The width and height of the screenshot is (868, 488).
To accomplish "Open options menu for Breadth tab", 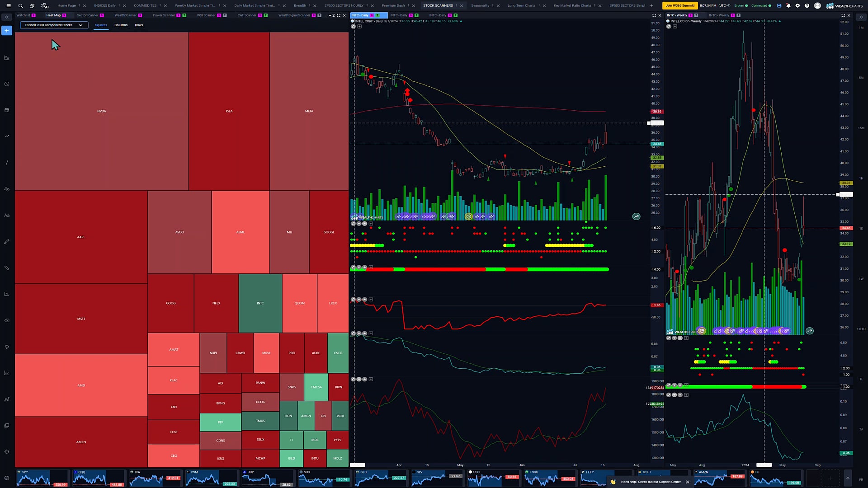I will (x=310, y=6).
